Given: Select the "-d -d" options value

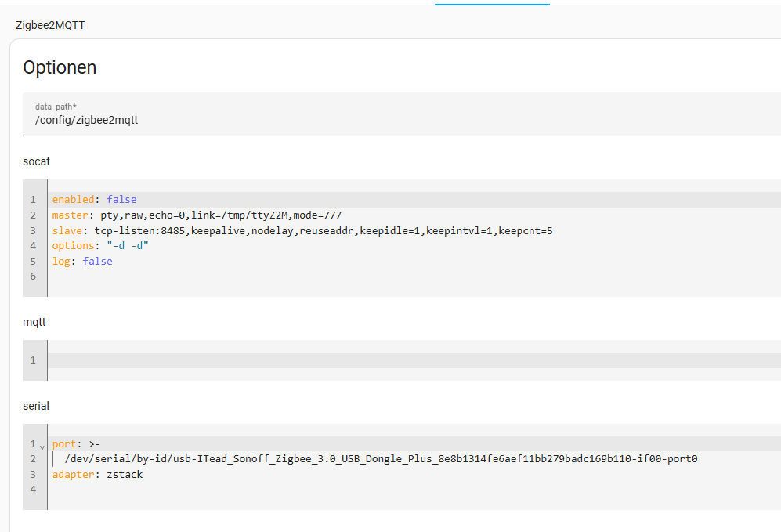Looking at the screenshot, I should 128,246.
